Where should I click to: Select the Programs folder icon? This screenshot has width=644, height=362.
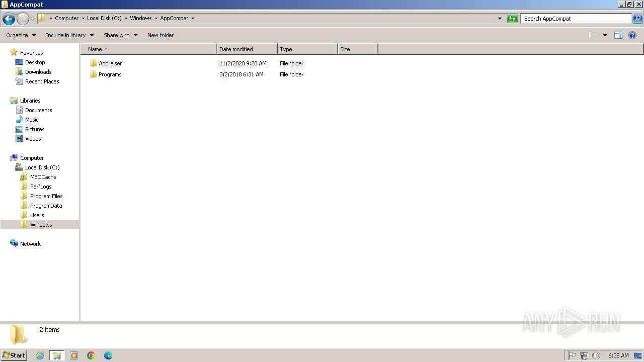click(x=93, y=74)
